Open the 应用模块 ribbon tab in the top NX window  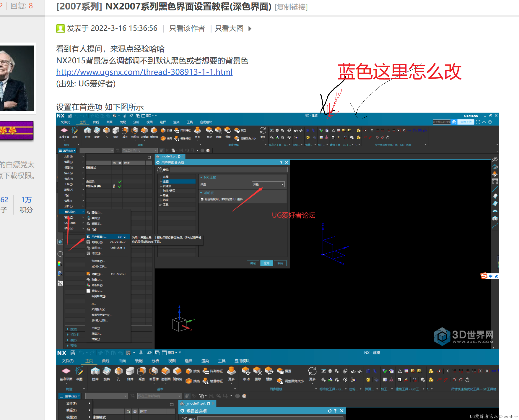(x=206, y=122)
